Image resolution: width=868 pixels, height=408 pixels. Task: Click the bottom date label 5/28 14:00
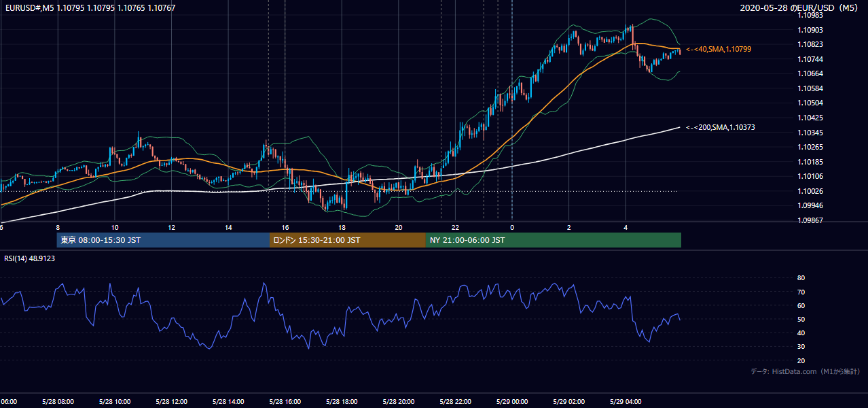228,401
